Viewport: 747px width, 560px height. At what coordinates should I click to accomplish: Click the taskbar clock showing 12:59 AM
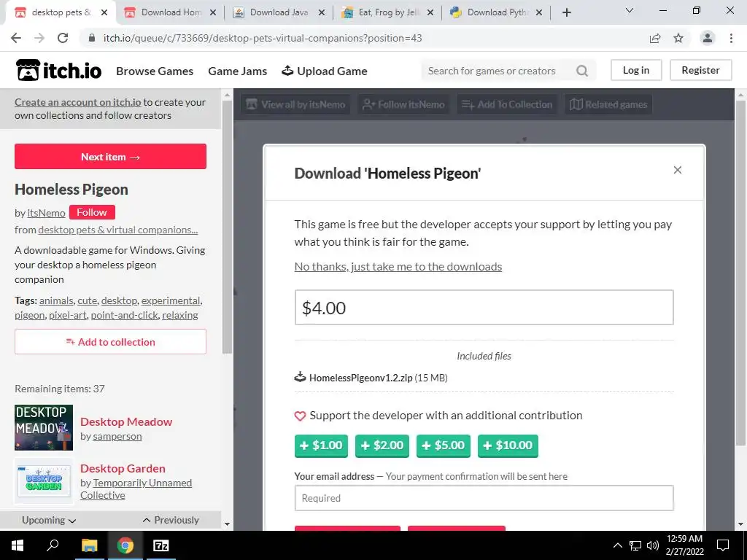[684, 545]
